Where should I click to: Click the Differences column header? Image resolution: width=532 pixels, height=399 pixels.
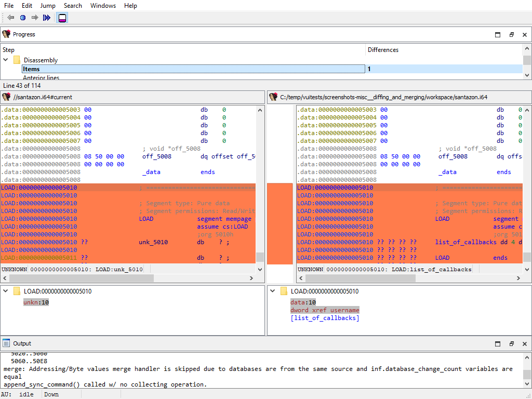(383, 50)
